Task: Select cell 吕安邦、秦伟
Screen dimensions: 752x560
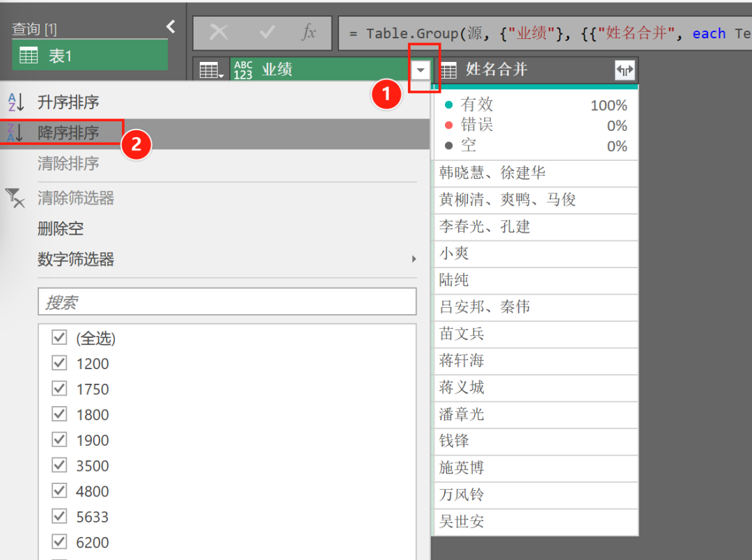Action: click(x=536, y=307)
